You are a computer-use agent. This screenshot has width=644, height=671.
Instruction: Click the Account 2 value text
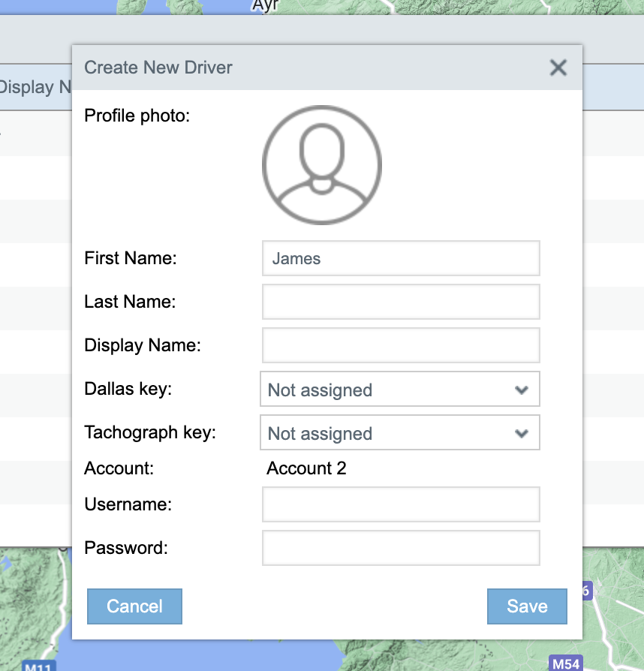[x=306, y=468]
